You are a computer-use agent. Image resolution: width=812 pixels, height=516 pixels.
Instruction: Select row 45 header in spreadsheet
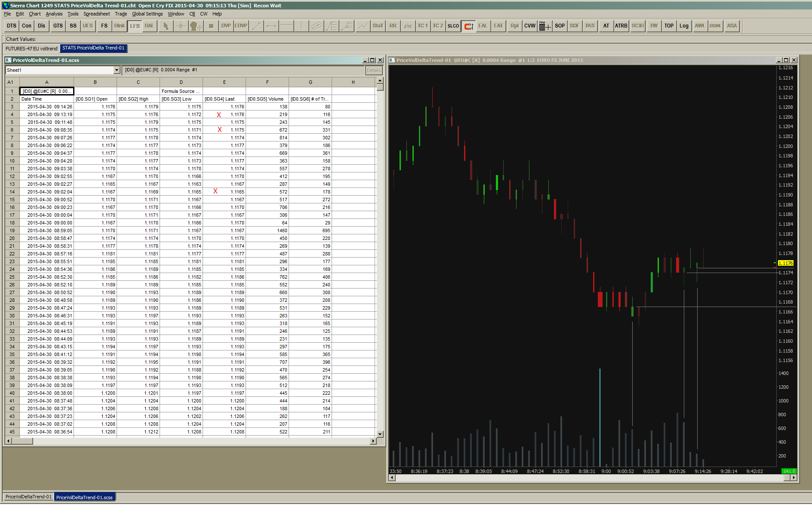12,432
